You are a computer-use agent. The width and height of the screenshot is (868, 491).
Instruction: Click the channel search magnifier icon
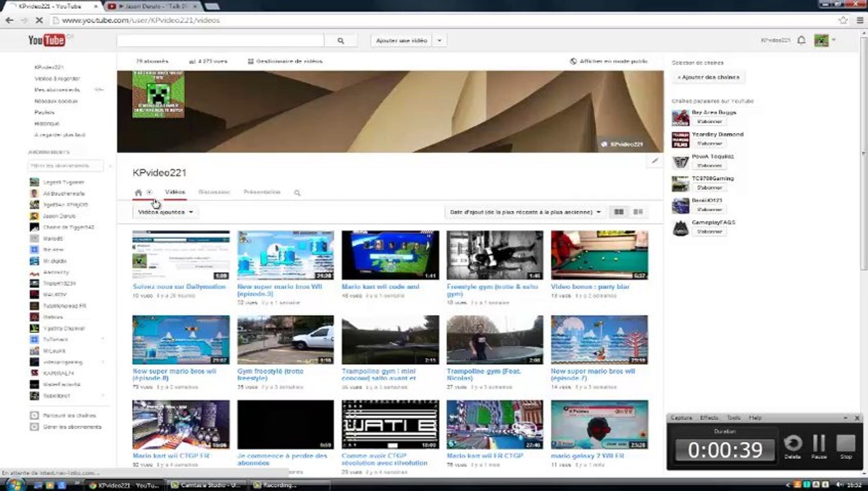pos(297,193)
